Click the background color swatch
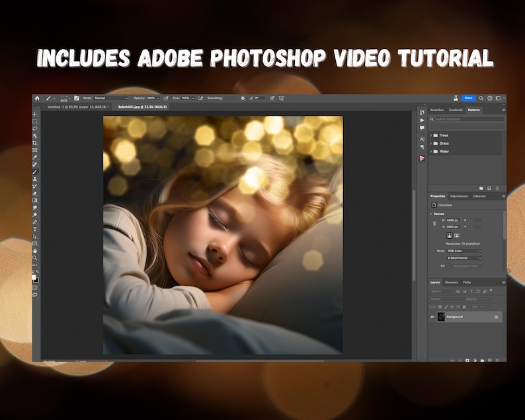Screen dimensions: 525x420 [x=36, y=280]
